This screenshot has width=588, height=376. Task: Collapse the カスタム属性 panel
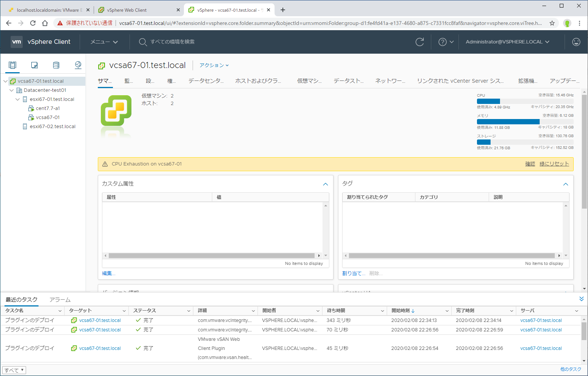pyautogui.click(x=326, y=184)
